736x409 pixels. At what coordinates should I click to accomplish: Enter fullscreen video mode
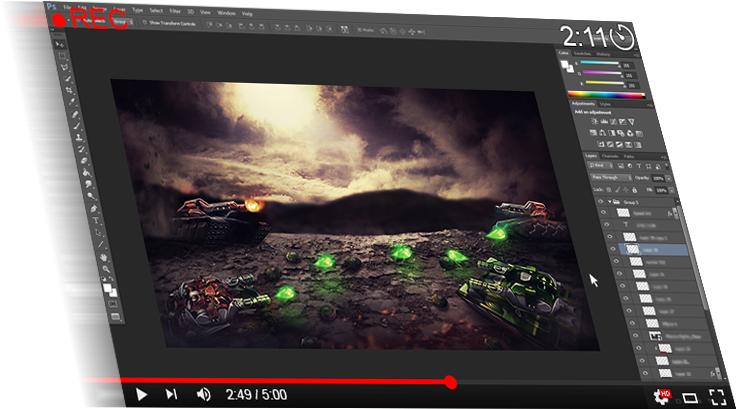point(717,397)
